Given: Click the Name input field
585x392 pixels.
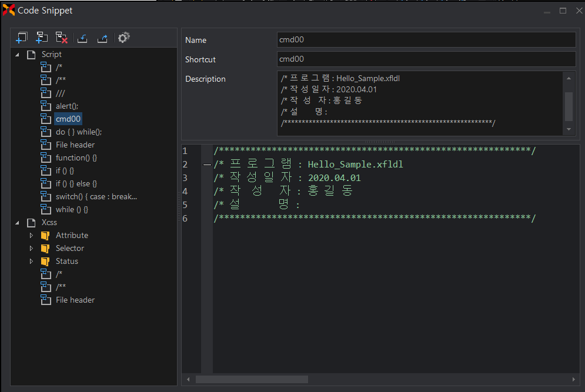Looking at the screenshot, I should [426, 40].
